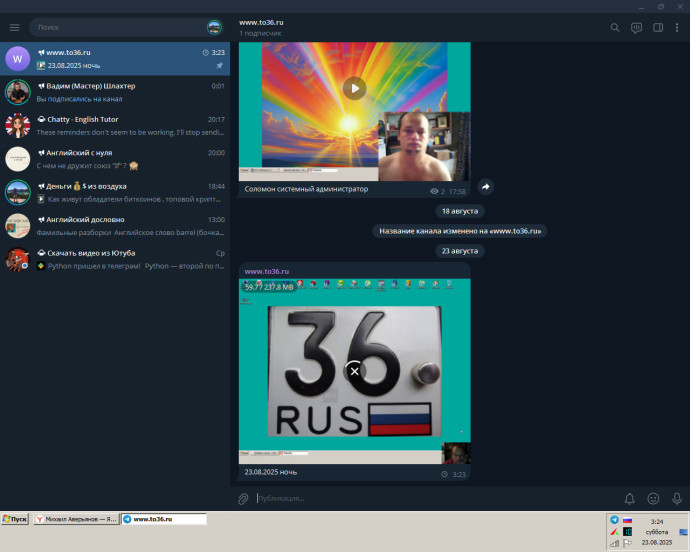The image size is (690, 552).
Task: Click the pinned icon on www.to36.ru chat
Action: (x=220, y=66)
